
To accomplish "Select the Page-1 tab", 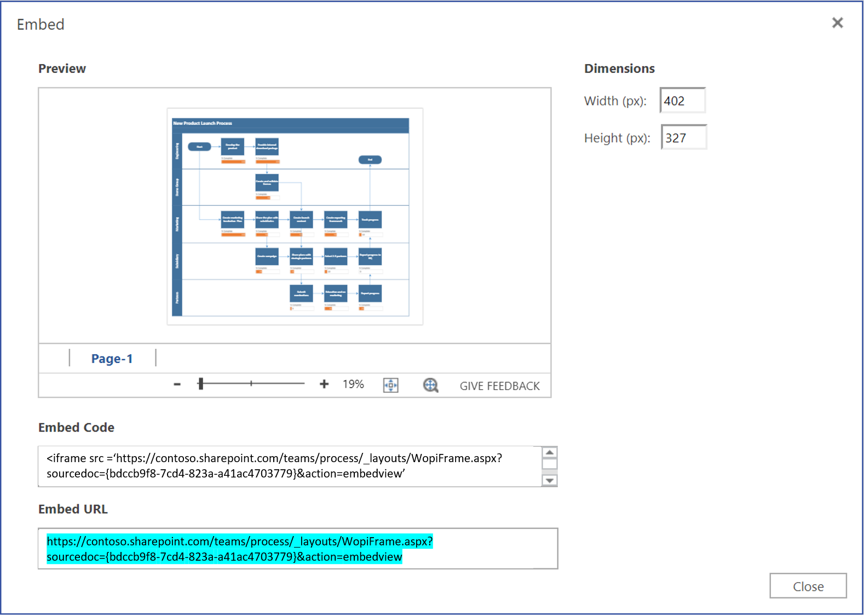I will pos(112,359).
